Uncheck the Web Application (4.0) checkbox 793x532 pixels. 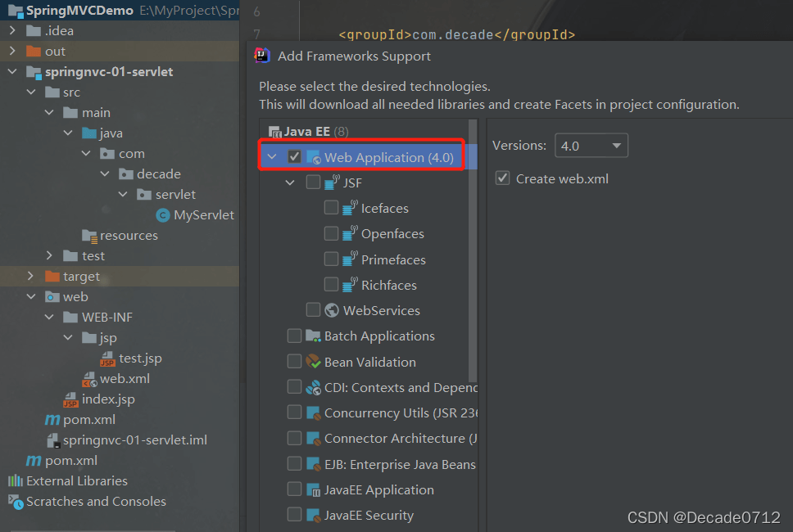294,156
